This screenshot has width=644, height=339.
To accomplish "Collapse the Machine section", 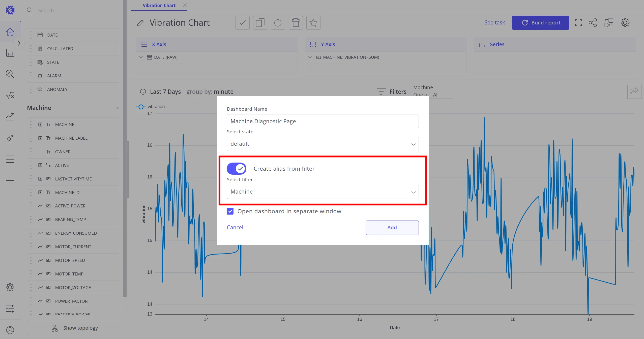I will pos(118,108).
